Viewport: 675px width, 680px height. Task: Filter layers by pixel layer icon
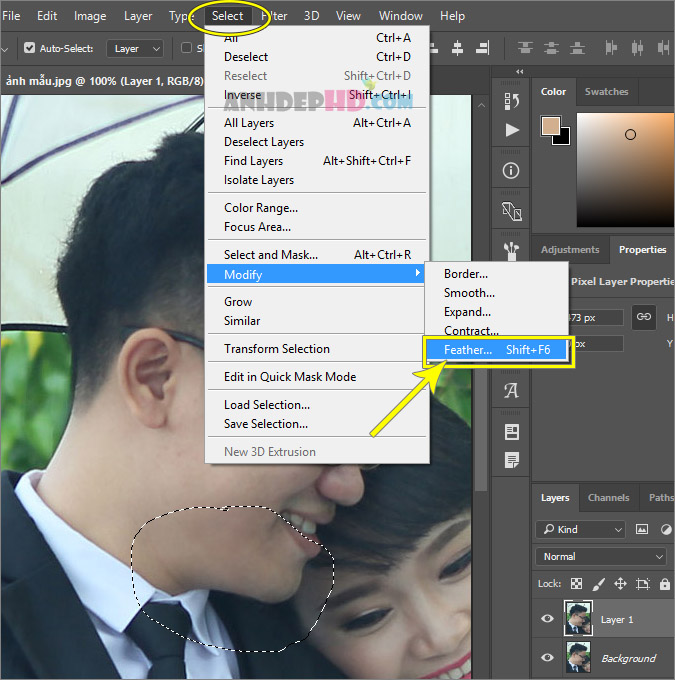[642, 529]
